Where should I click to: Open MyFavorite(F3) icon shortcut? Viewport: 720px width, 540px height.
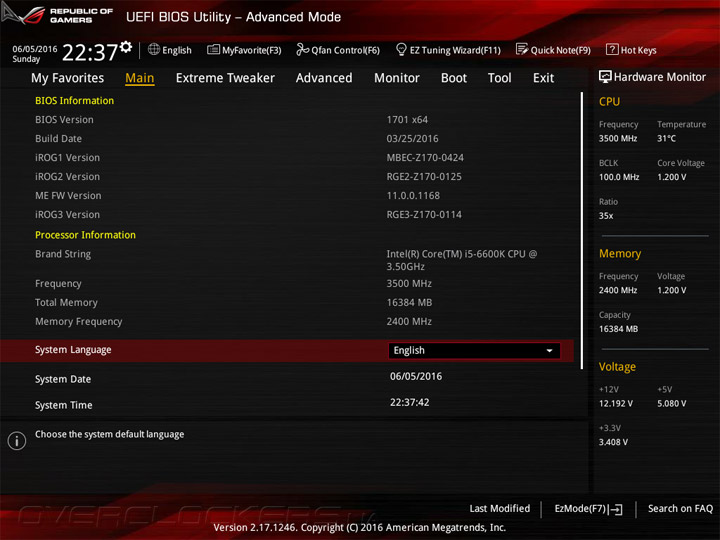213,50
